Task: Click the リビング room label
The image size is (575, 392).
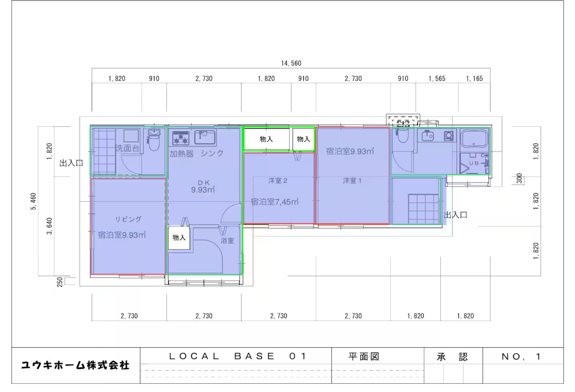Action: click(x=128, y=219)
